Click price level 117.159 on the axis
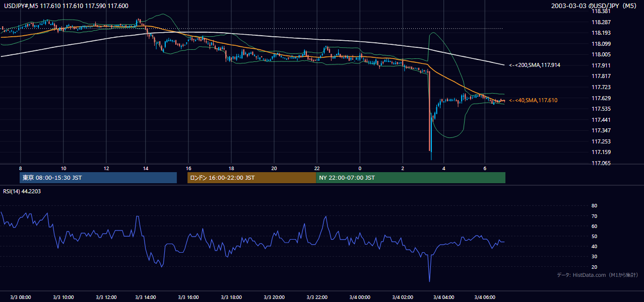The image size is (644, 302). coord(601,152)
